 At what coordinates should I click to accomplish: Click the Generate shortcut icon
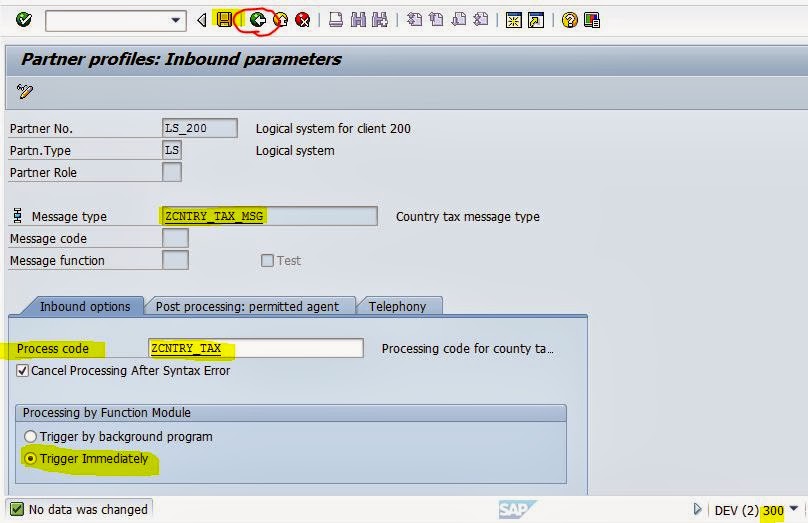tap(536, 20)
